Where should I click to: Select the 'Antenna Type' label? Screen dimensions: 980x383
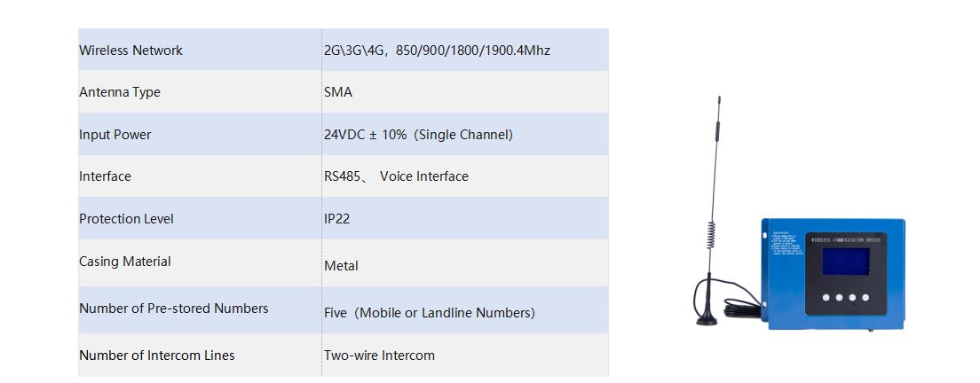point(120,92)
